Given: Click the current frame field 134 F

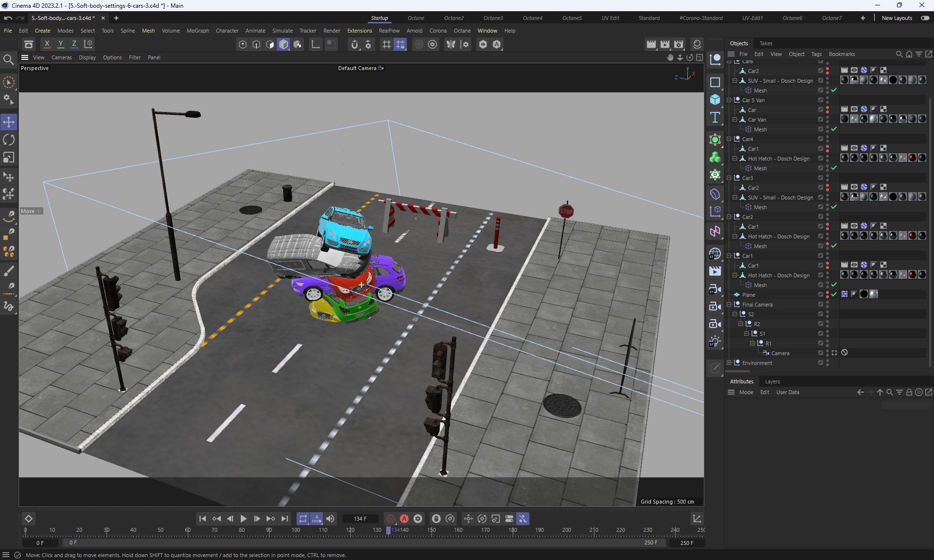Looking at the screenshot, I should click(360, 519).
